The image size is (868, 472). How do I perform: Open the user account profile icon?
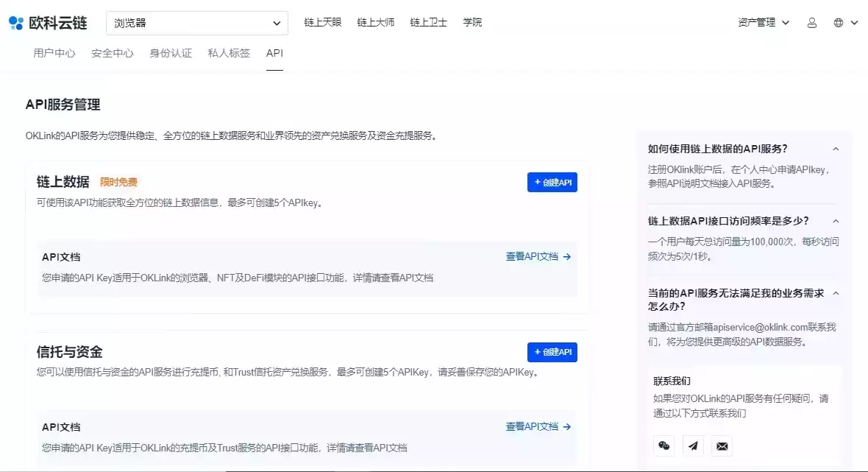click(812, 23)
